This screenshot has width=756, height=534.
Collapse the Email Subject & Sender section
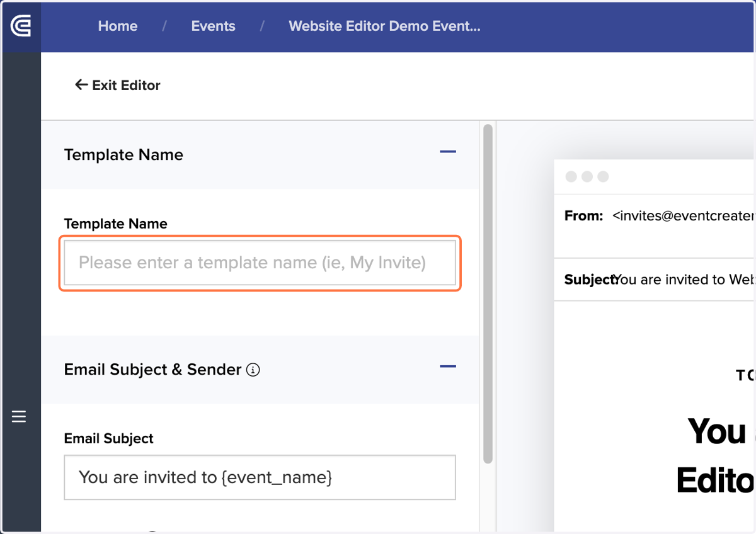click(x=448, y=366)
